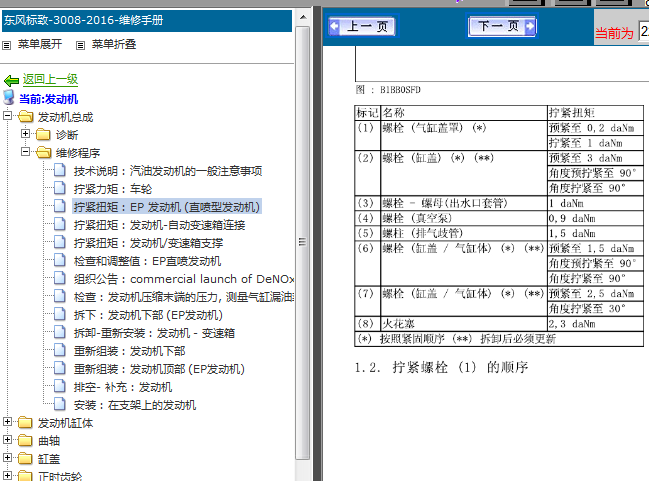Click the 东风标致-3008-2016-维修手册 title bar
Image resolution: width=649 pixels, height=481 pixels.
(147, 21)
